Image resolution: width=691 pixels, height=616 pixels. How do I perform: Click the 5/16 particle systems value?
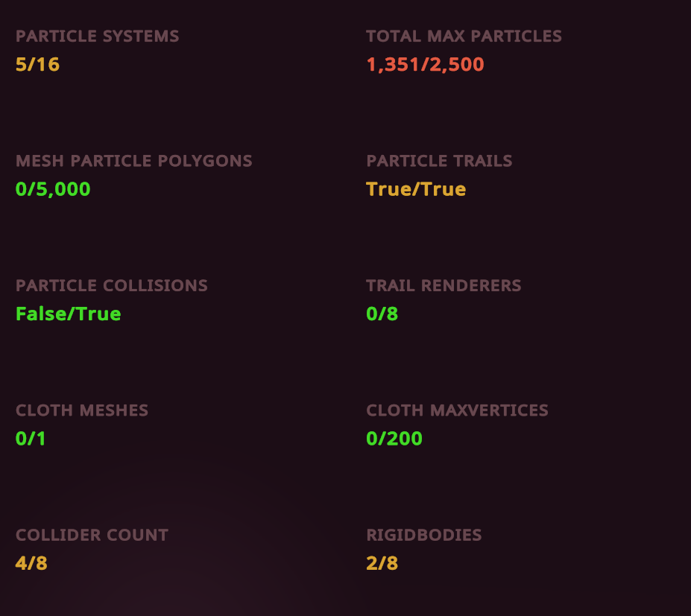[37, 65]
